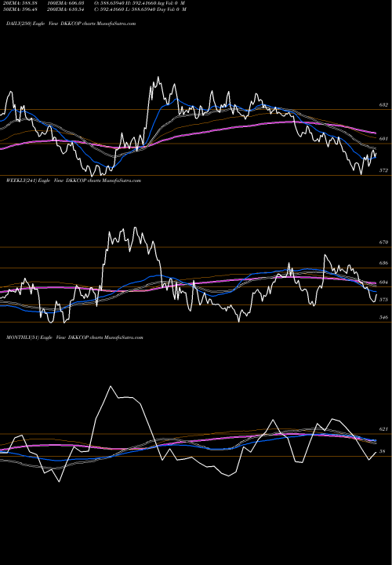This screenshot has width=392, height=565.
Task: Click the WEEKLY(241) Eagle View chart title
Action: [74, 180]
